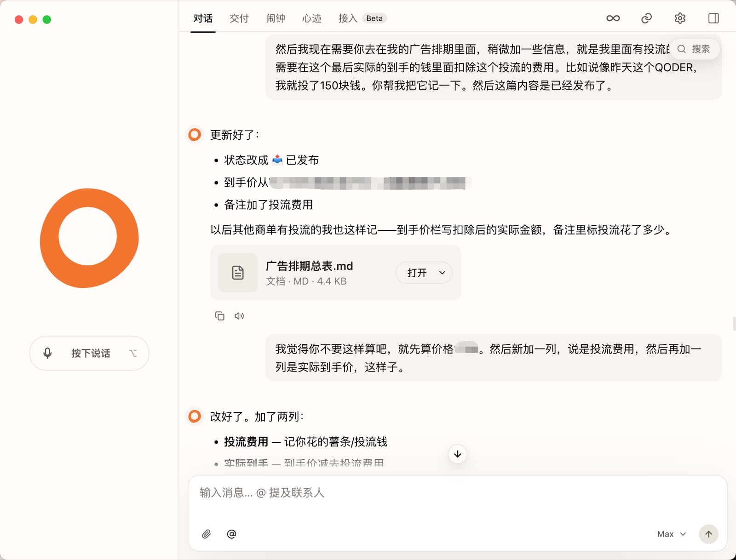The width and height of the screenshot is (736, 560).
Task: Open the 心迹 tab
Action: [x=312, y=18]
